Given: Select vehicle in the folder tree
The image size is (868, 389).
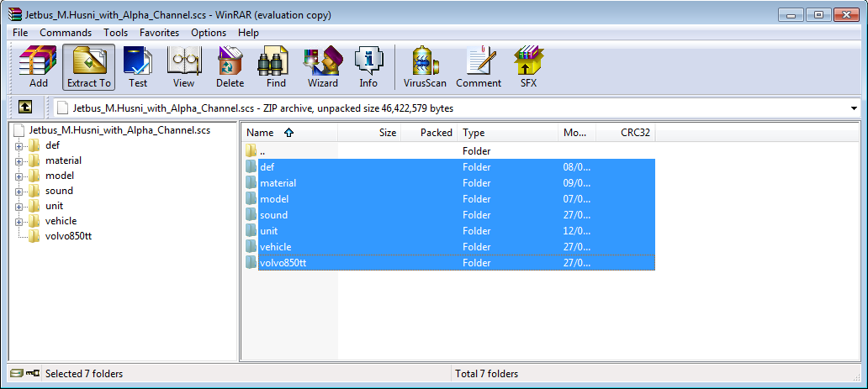Looking at the screenshot, I should [x=61, y=221].
